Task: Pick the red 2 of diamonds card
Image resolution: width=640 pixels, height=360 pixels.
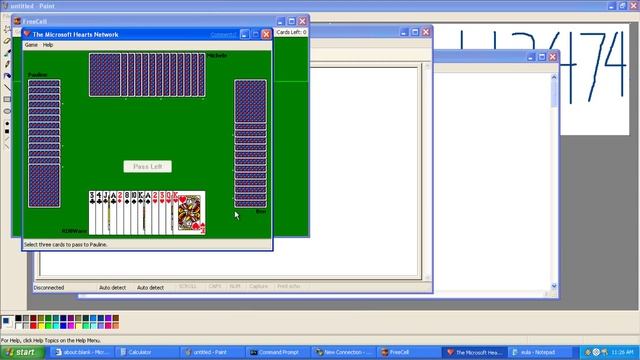Action: tap(120, 213)
